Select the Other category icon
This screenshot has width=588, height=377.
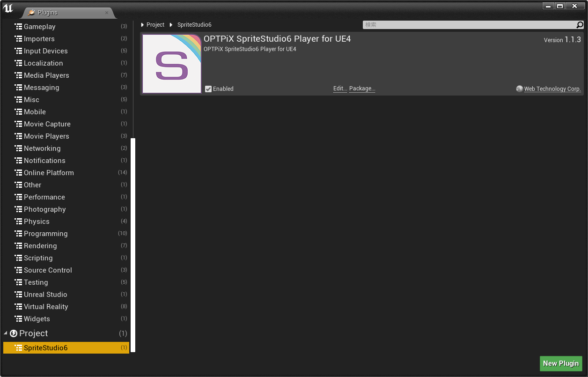pos(18,185)
